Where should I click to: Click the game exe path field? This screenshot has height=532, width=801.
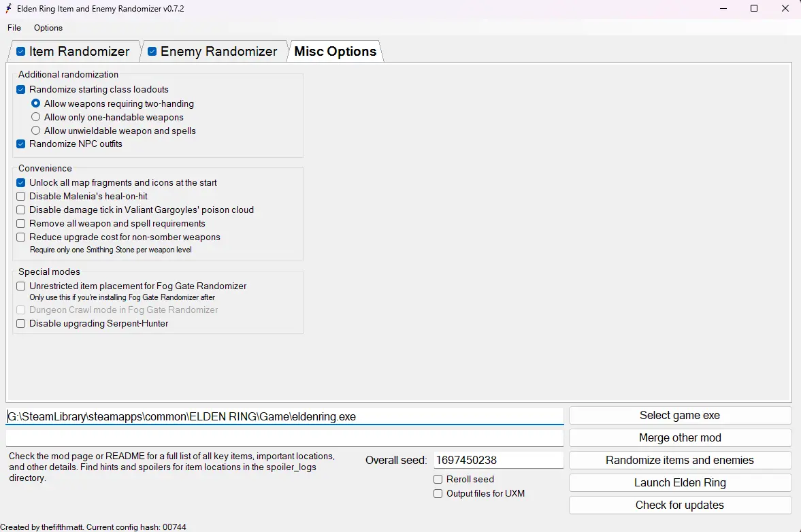pyautogui.click(x=284, y=416)
